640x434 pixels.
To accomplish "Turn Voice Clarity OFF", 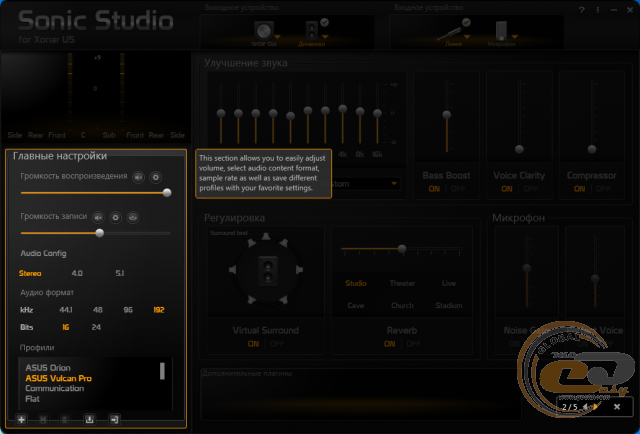I will (531, 189).
